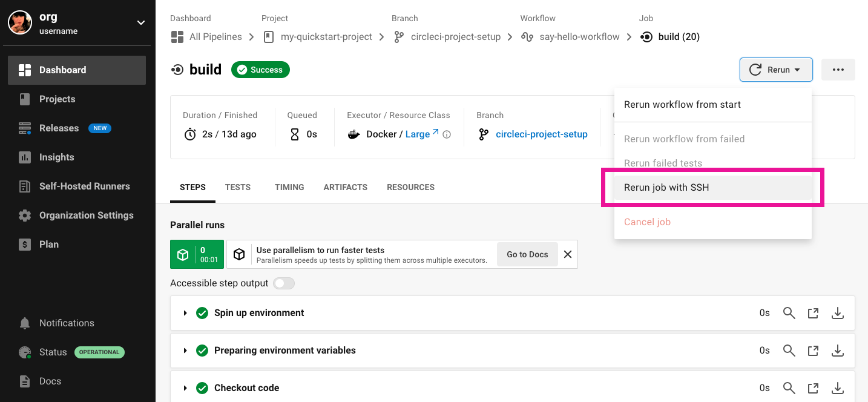The image size is (868, 402).
Task: Click the Notifications bell icon
Action: click(25, 323)
